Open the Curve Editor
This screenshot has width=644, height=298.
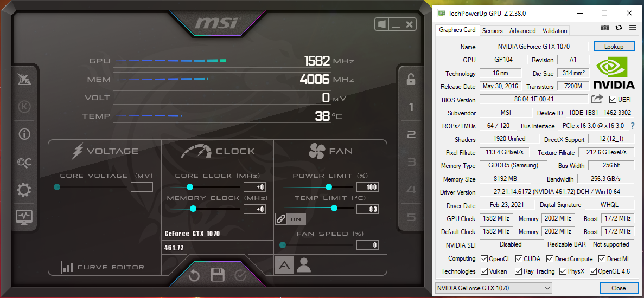coord(104,268)
